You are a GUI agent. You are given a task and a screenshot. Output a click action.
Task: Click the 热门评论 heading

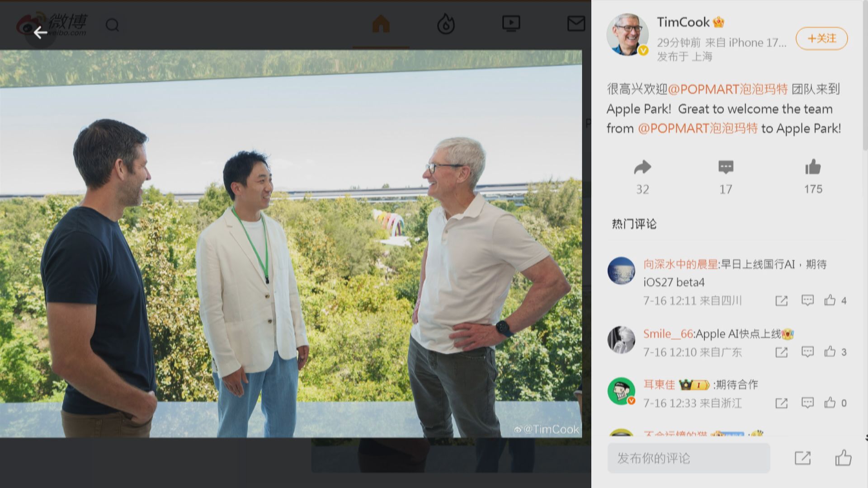[x=634, y=224]
